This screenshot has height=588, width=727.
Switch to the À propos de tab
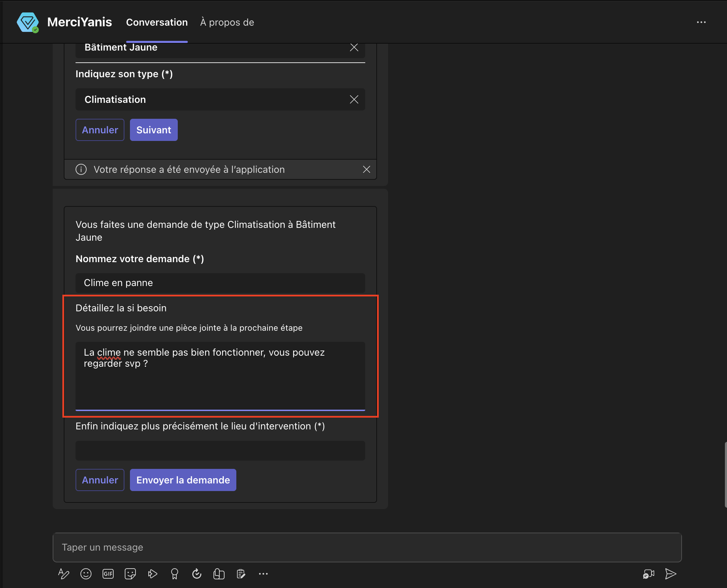pyautogui.click(x=227, y=22)
